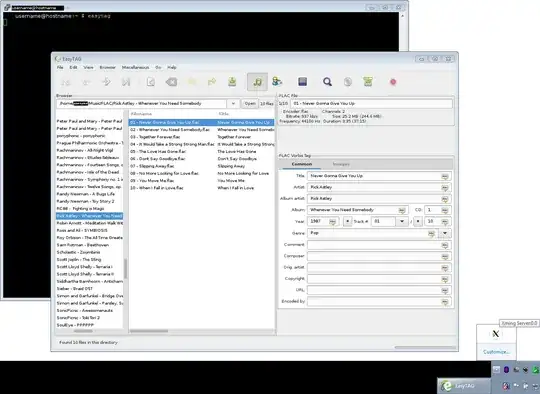The width and height of the screenshot is (540, 394).
Task: Open the Scan Files tool
Action: pyautogui.click(x=150, y=82)
